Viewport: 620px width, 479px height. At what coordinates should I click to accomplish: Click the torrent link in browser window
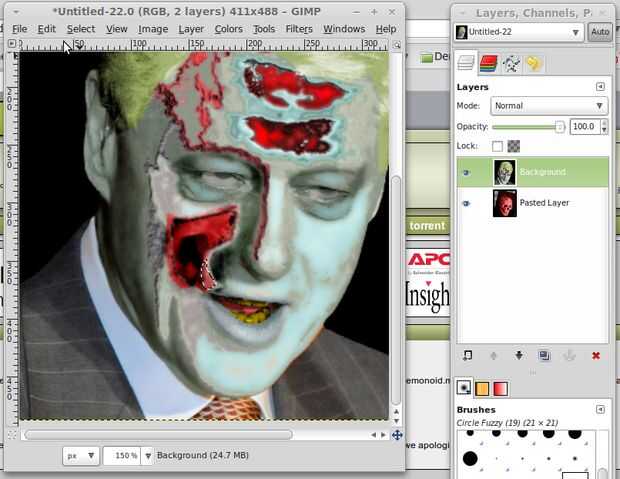(427, 226)
